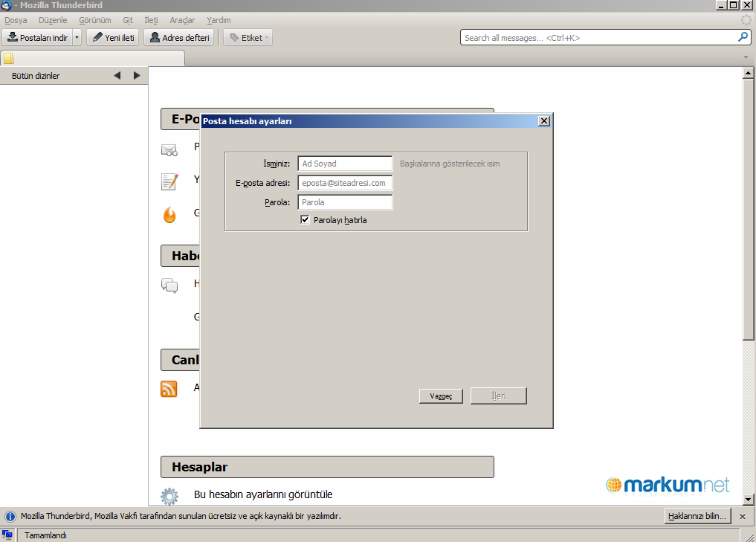Open the Postaları indir dropdown arrow

coord(77,38)
